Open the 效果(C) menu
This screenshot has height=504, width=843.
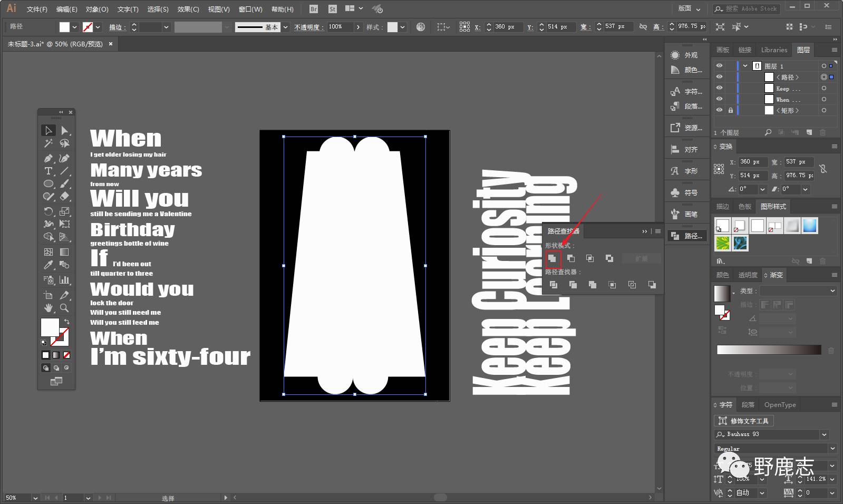point(188,9)
